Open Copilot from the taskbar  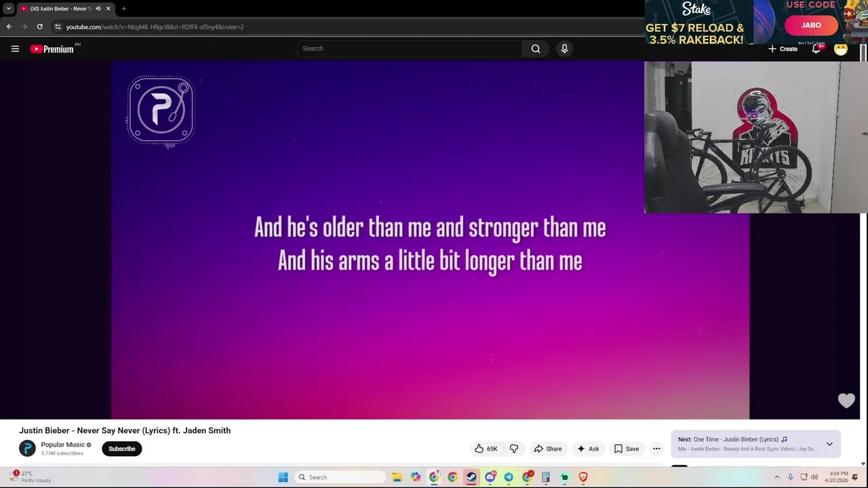point(416,477)
